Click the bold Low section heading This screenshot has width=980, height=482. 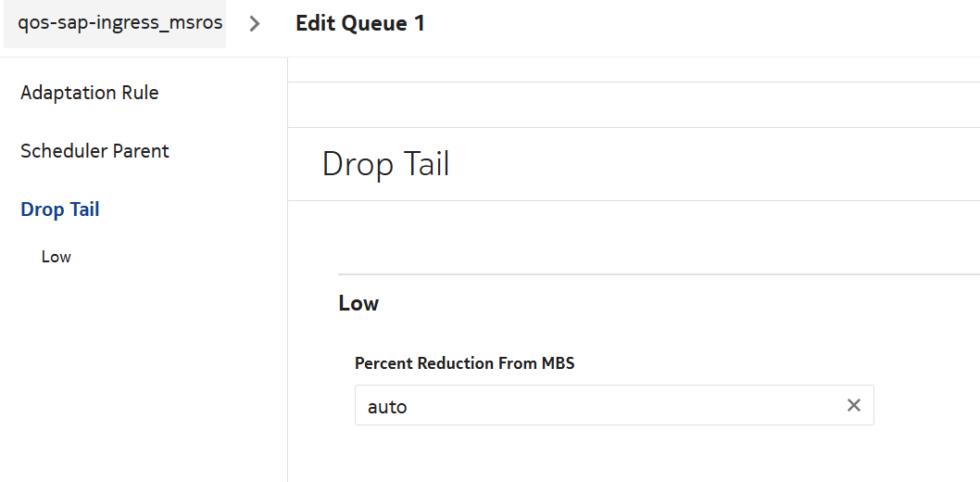(x=358, y=303)
